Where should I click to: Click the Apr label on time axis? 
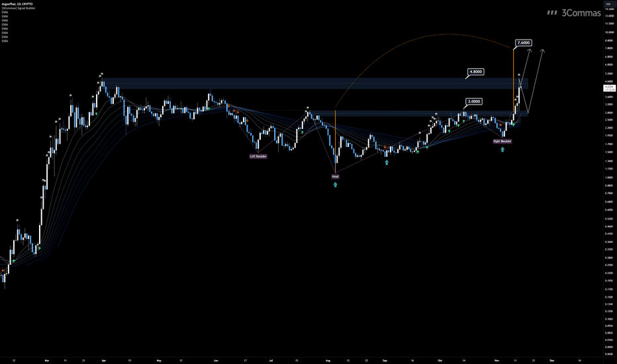[103, 360]
